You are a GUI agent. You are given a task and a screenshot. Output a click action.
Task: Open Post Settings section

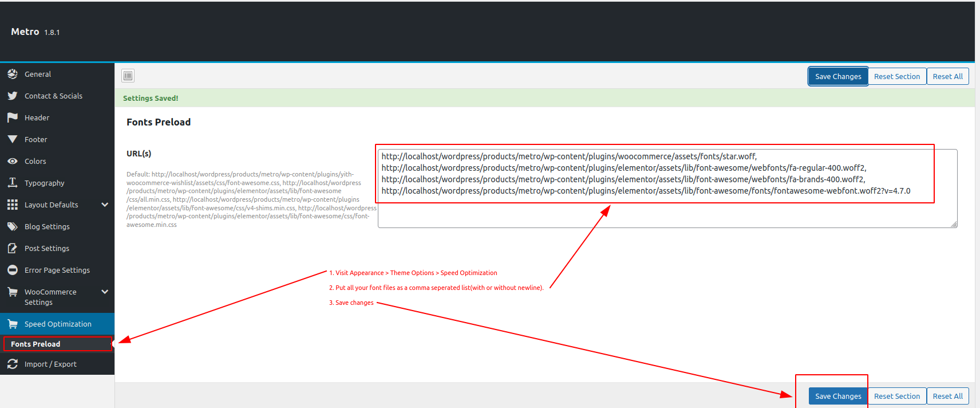pyautogui.click(x=57, y=248)
